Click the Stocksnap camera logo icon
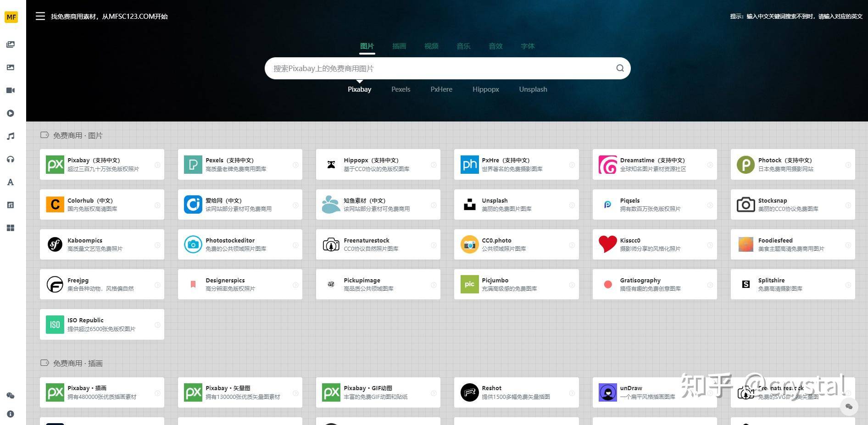Viewport: 868px width, 425px height. [746, 204]
